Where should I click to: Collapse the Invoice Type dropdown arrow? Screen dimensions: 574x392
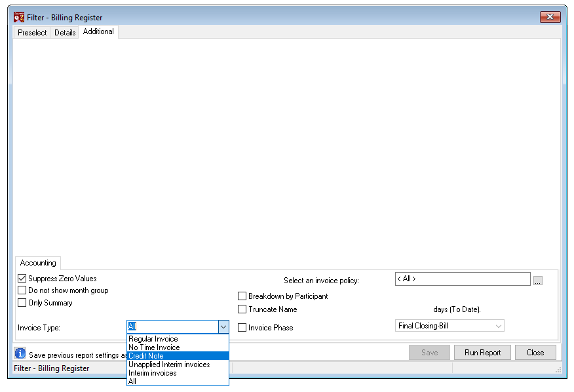223,327
